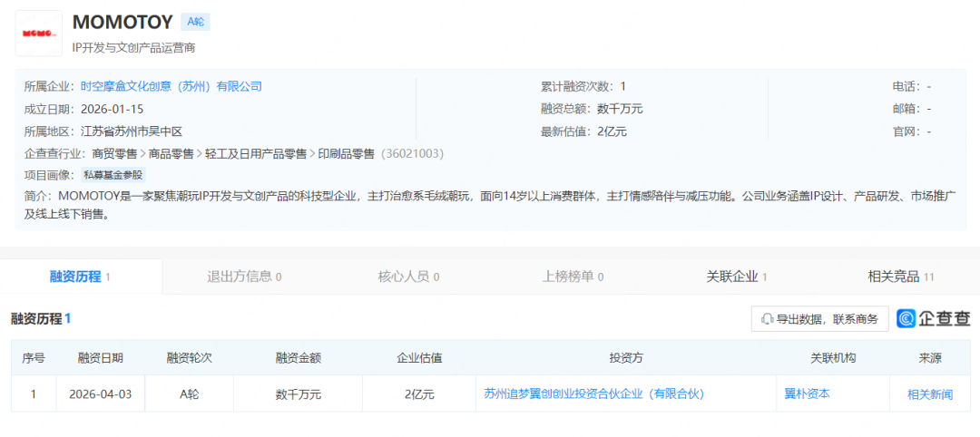The width and height of the screenshot is (980, 437).
Task: Click the 私募基金参股 project tag
Action: (114, 176)
